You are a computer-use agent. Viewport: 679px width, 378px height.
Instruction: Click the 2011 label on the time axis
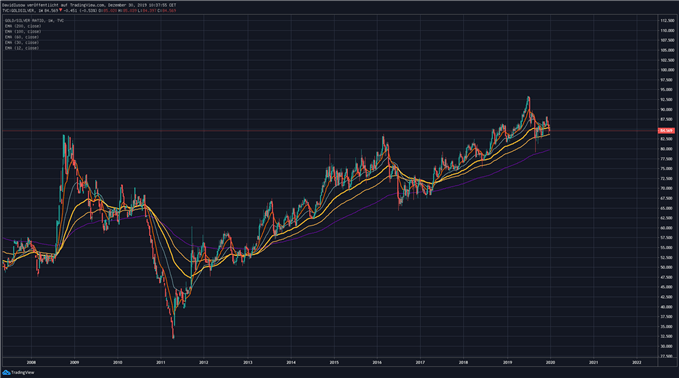161,362
